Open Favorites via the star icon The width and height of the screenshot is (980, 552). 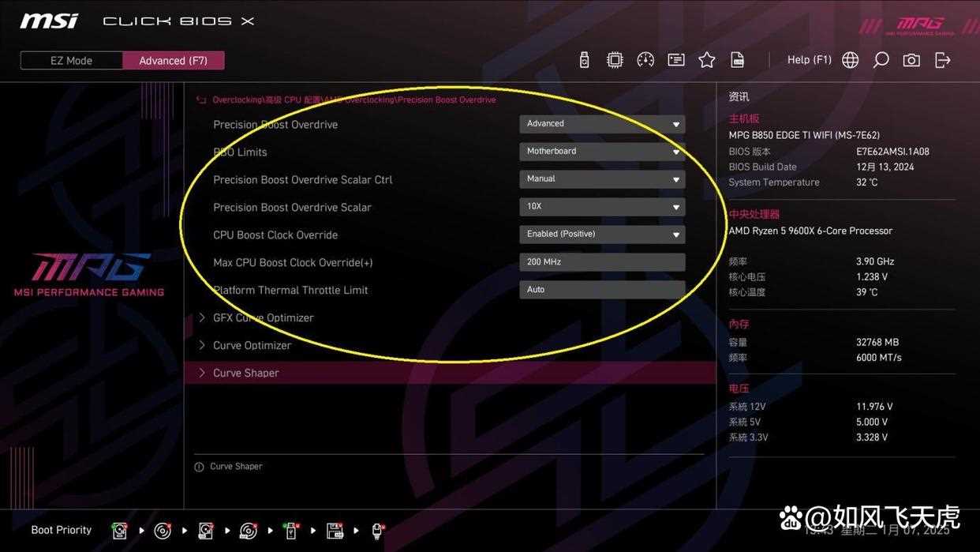pyautogui.click(x=707, y=60)
